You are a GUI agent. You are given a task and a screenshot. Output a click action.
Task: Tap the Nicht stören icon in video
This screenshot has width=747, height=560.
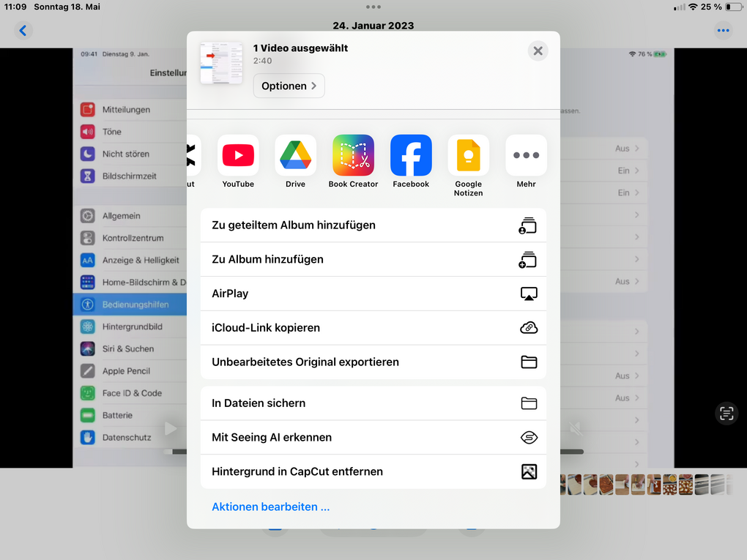pos(88,154)
